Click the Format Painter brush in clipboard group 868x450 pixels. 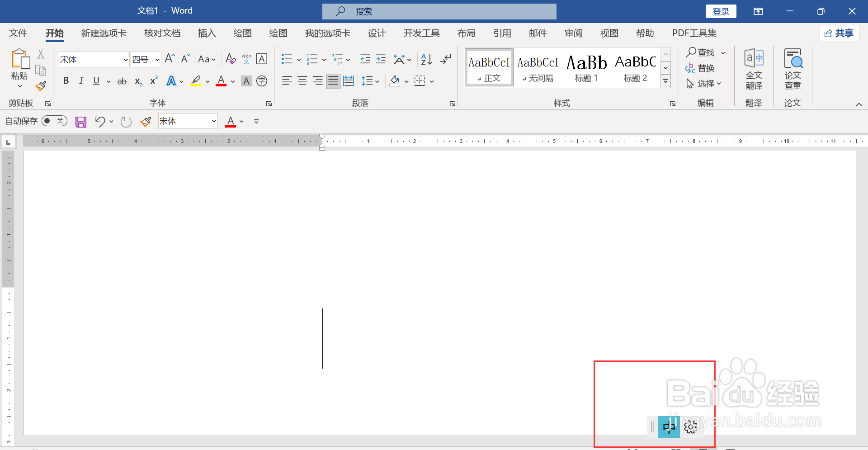click(41, 86)
